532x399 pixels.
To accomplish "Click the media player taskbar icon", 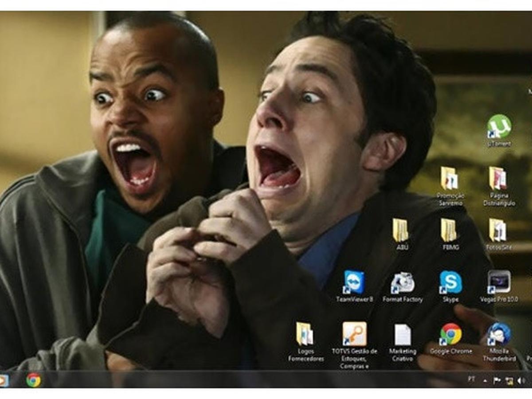I will 4,380.
